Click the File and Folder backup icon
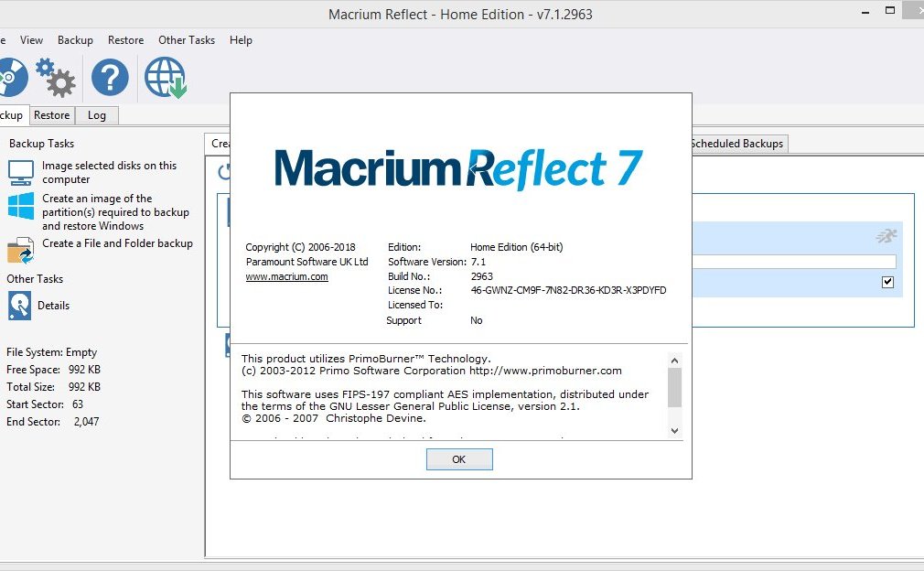The image size is (924, 571). pos(21,250)
